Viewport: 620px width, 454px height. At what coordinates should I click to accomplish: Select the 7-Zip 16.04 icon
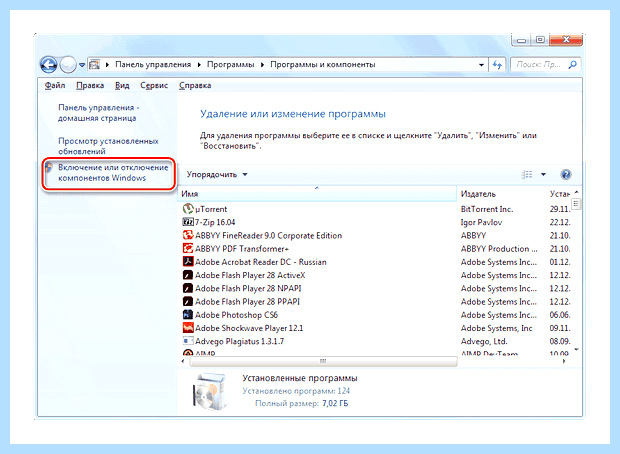click(188, 222)
